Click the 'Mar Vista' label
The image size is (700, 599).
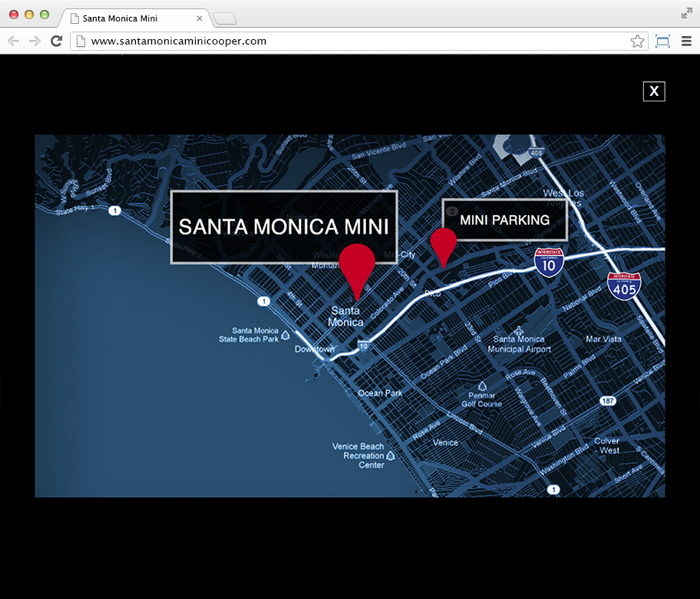point(603,339)
